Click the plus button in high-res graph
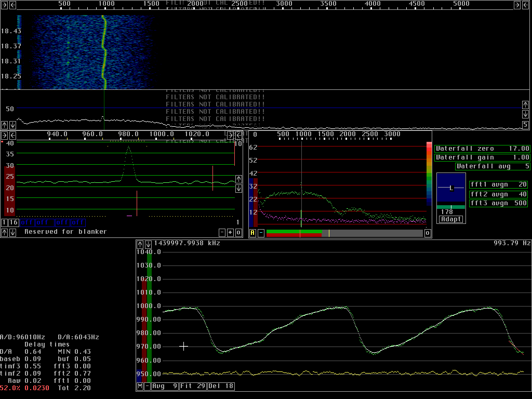The width and height of the screenshot is (532, 399). pyautogui.click(x=230, y=232)
